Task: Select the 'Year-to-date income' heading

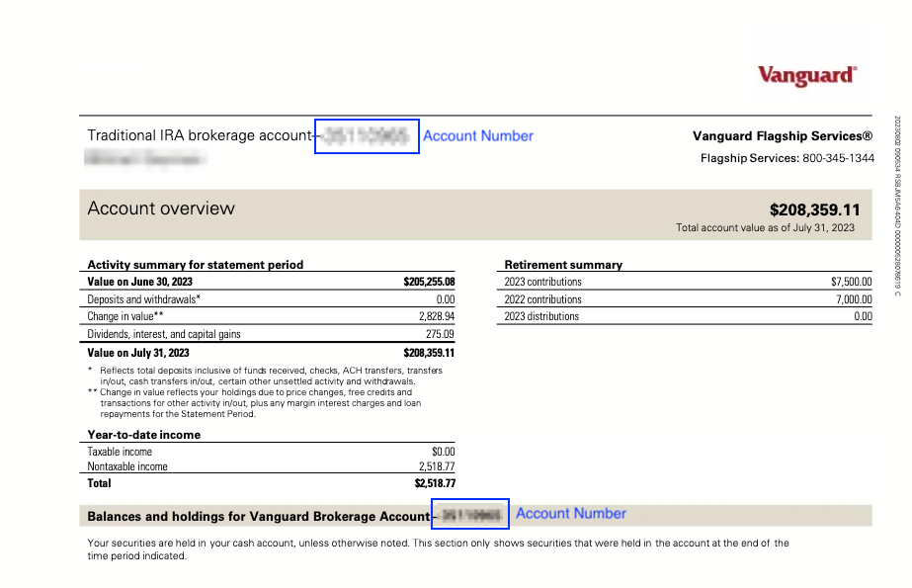Action: (x=143, y=435)
